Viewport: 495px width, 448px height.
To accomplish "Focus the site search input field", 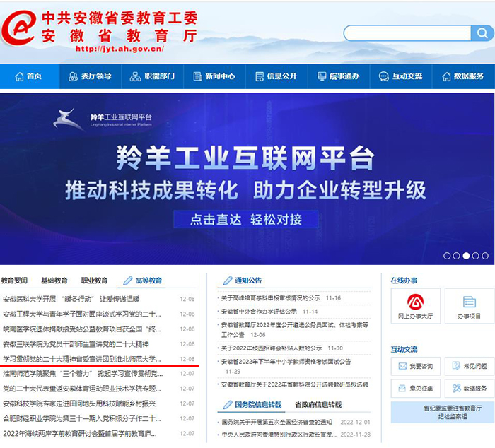I will point(407,33).
